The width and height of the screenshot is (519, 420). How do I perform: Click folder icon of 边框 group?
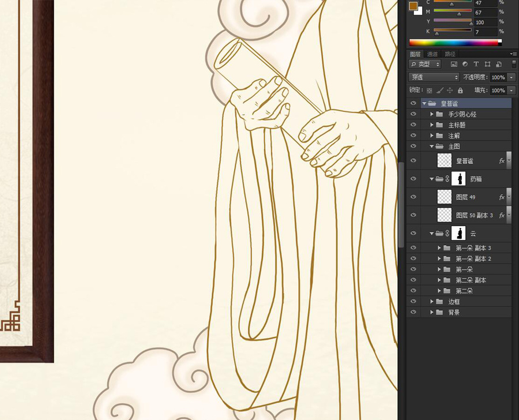point(439,301)
